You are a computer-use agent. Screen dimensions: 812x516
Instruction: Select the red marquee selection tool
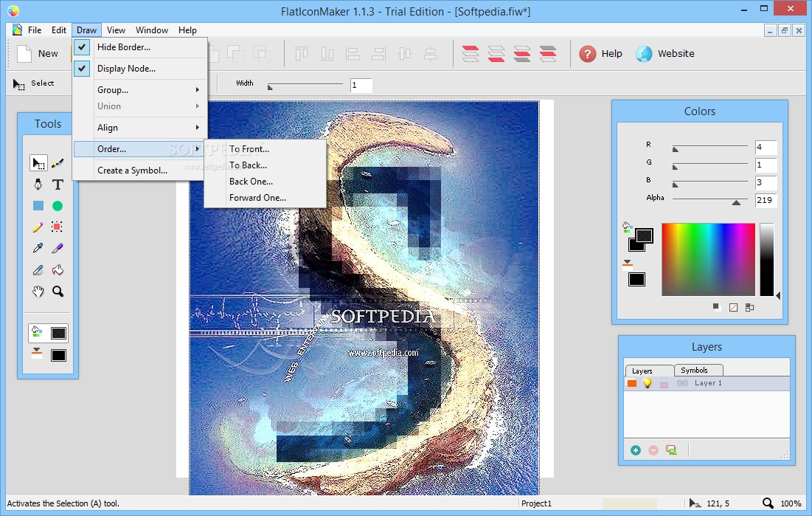click(58, 227)
